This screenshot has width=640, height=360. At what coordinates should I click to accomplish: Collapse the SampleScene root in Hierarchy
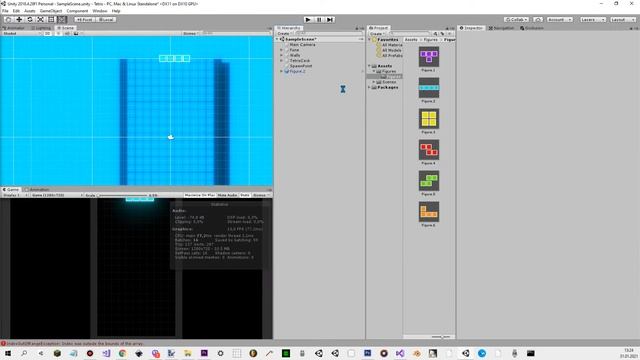click(277, 39)
